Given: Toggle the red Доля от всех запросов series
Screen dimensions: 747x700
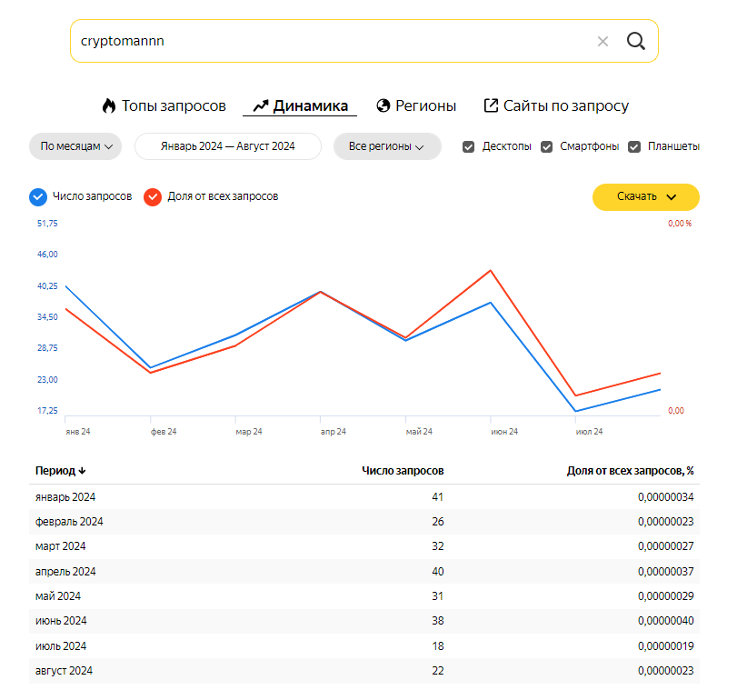Looking at the screenshot, I should [153, 196].
